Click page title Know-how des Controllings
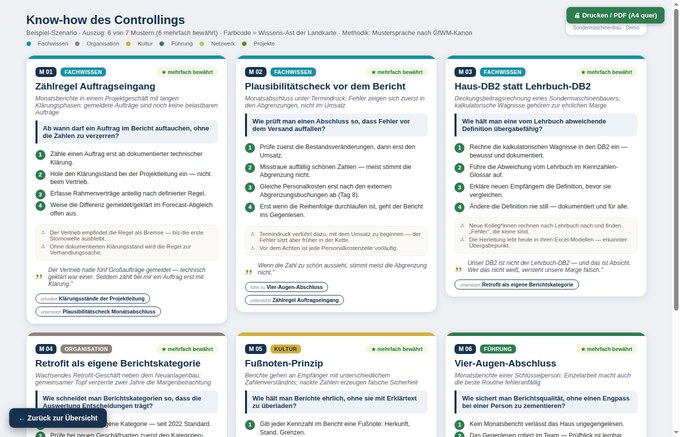This screenshot has width=680, height=437. [x=105, y=20]
